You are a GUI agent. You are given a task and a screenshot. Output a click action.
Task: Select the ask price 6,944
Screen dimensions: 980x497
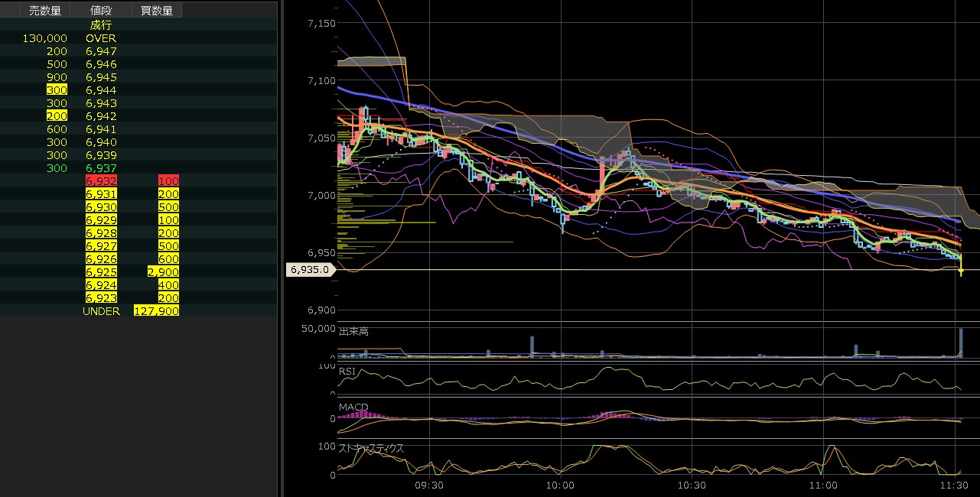click(101, 90)
